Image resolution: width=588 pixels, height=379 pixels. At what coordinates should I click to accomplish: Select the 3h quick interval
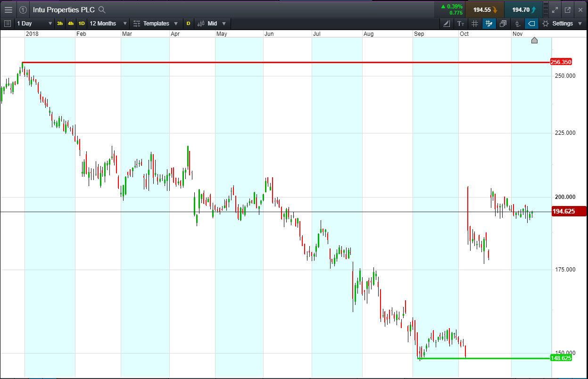pyautogui.click(x=60, y=23)
